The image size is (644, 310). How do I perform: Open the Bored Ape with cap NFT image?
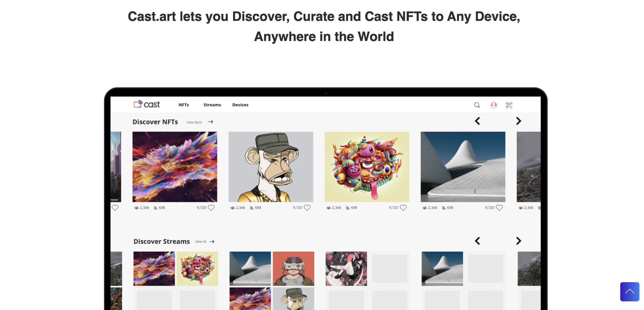click(x=271, y=167)
